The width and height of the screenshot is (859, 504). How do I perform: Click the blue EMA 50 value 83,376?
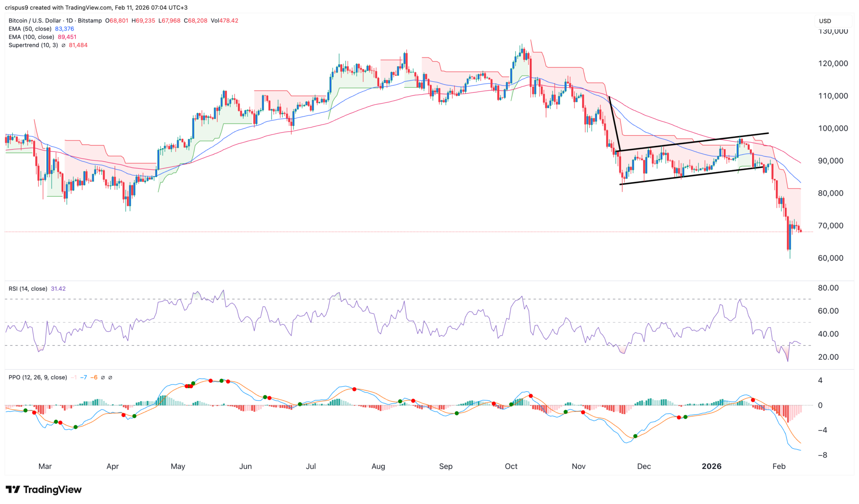[x=64, y=29]
